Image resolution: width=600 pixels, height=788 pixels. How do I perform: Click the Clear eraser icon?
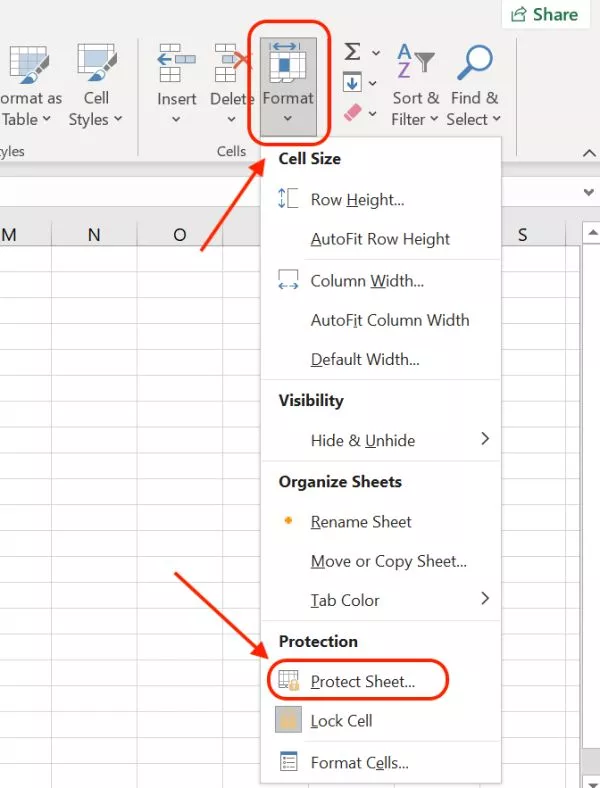(353, 113)
